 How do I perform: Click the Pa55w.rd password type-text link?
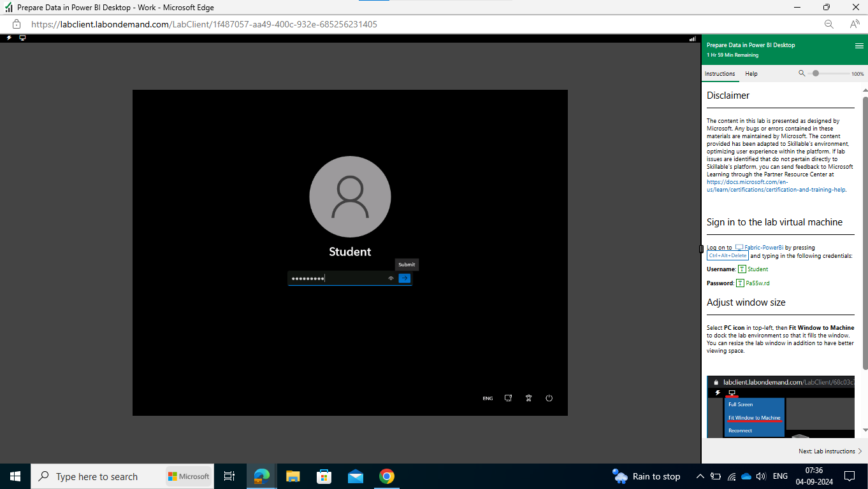[x=753, y=283]
